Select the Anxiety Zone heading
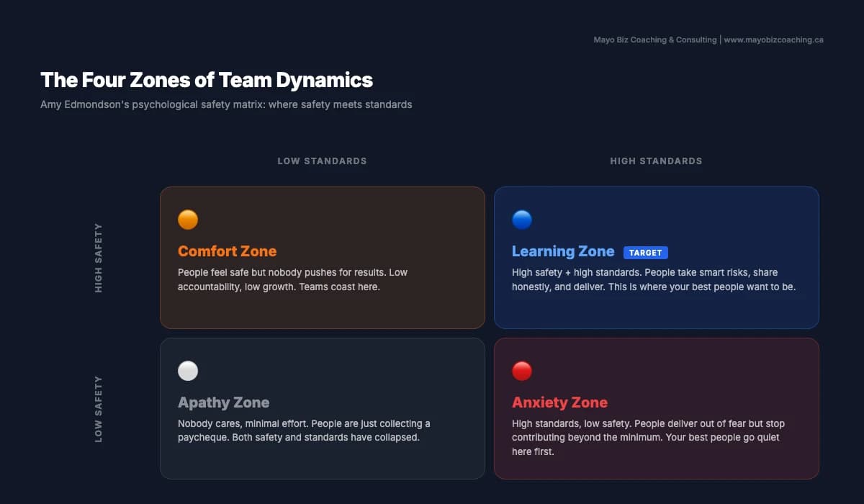The width and height of the screenshot is (864, 504). tap(559, 402)
